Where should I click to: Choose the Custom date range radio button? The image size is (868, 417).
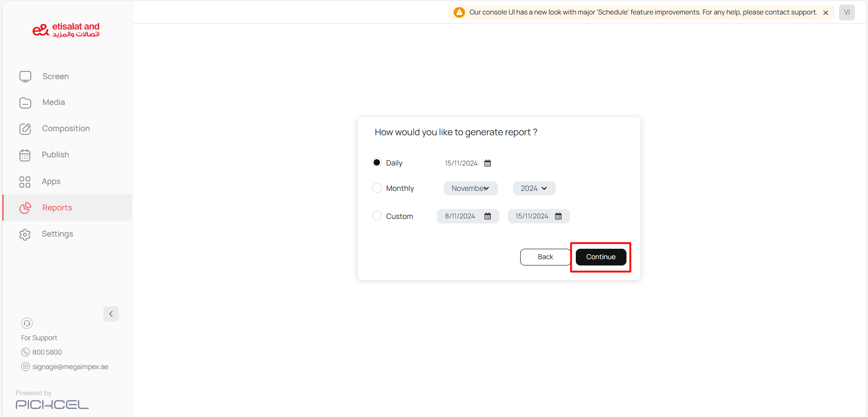[377, 216]
